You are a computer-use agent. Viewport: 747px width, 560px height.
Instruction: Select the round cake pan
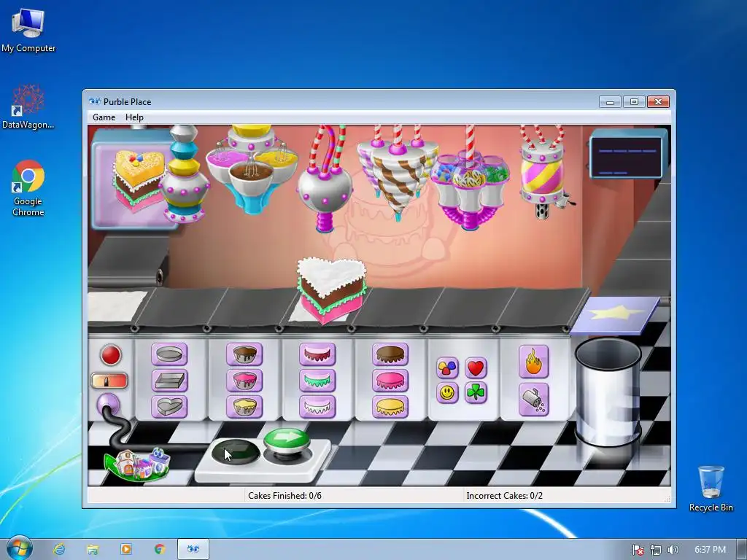169,354
